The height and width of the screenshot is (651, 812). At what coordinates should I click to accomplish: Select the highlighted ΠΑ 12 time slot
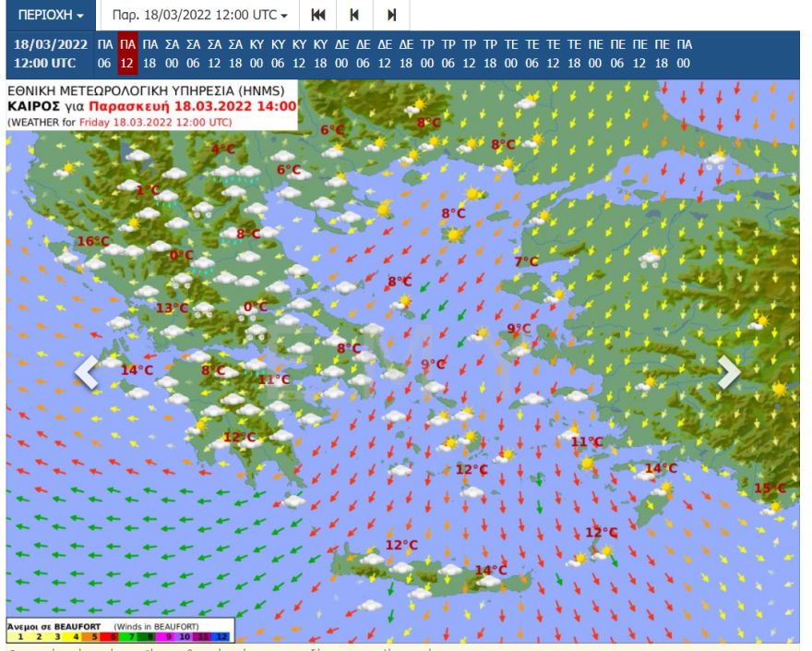click(x=127, y=54)
